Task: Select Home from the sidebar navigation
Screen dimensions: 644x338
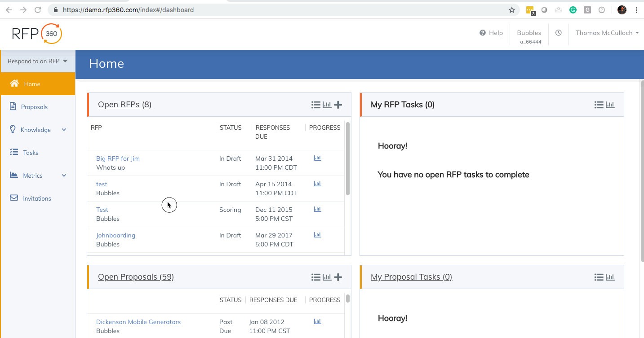Action: point(31,83)
